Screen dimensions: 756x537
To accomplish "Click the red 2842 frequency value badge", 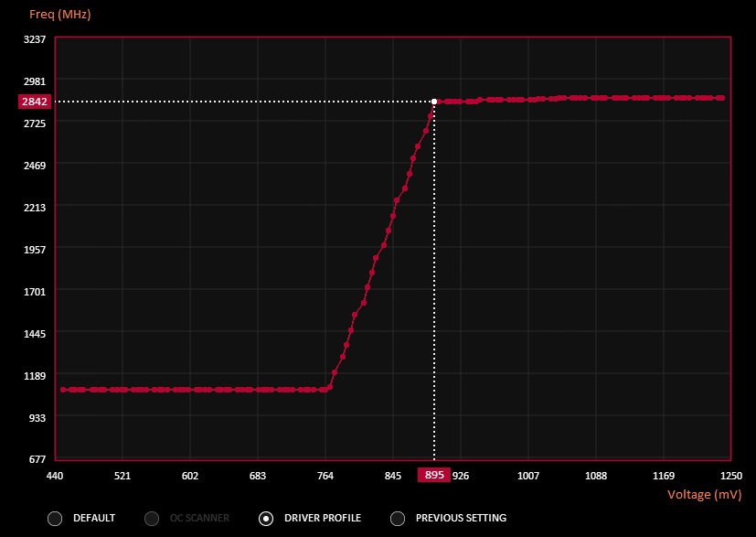I will 34,102.
